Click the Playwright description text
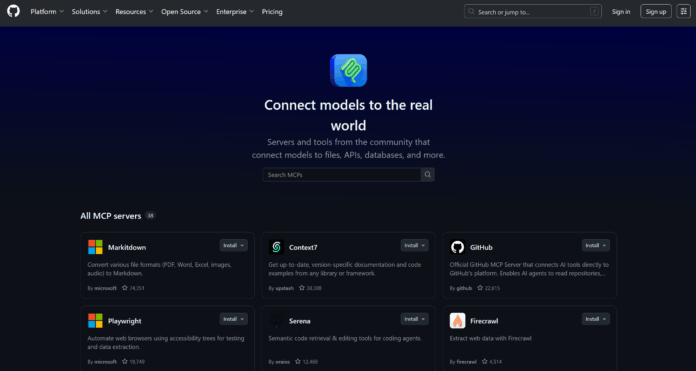This screenshot has height=371, width=696. [x=166, y=343]
